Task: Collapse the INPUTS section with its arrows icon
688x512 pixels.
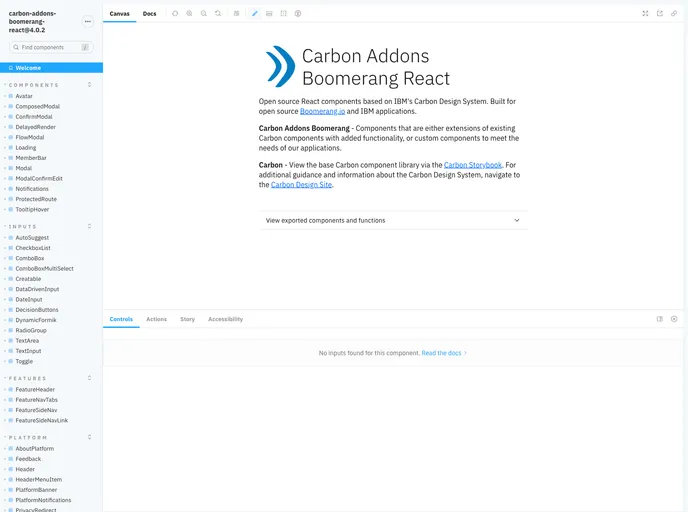Action: point(90,226)
